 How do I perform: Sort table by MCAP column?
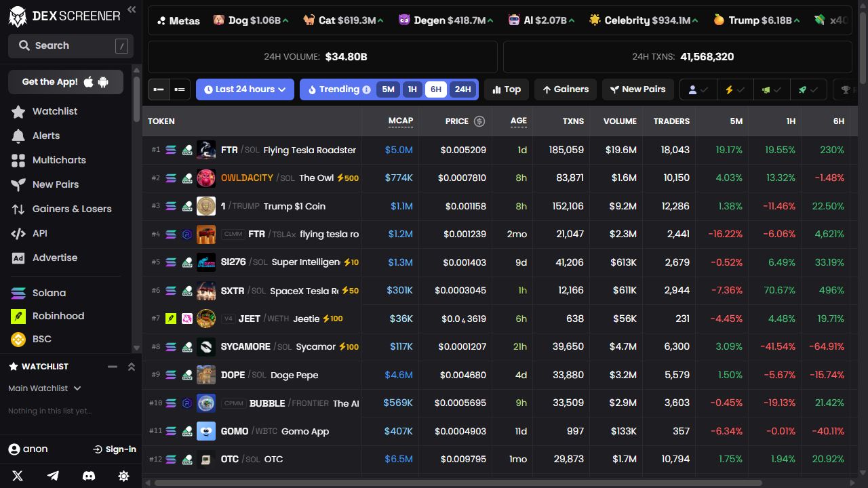(x=400, y=121)
